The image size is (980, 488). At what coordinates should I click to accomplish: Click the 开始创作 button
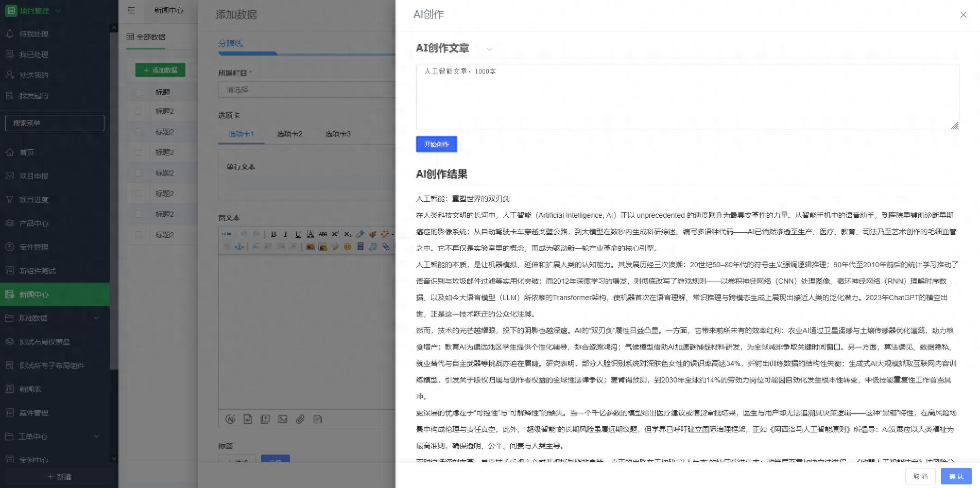(436, 144)
